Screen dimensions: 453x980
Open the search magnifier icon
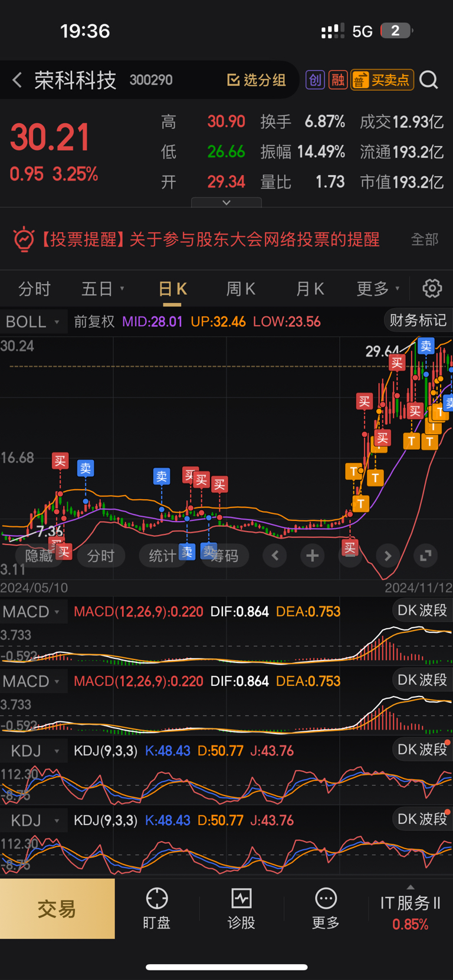pos(429,80)
